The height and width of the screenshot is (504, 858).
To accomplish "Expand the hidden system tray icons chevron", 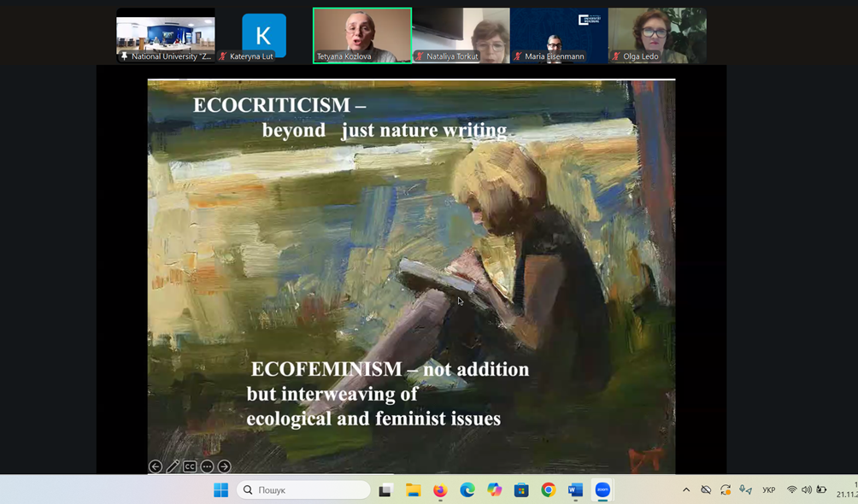I will coord(686,490).
